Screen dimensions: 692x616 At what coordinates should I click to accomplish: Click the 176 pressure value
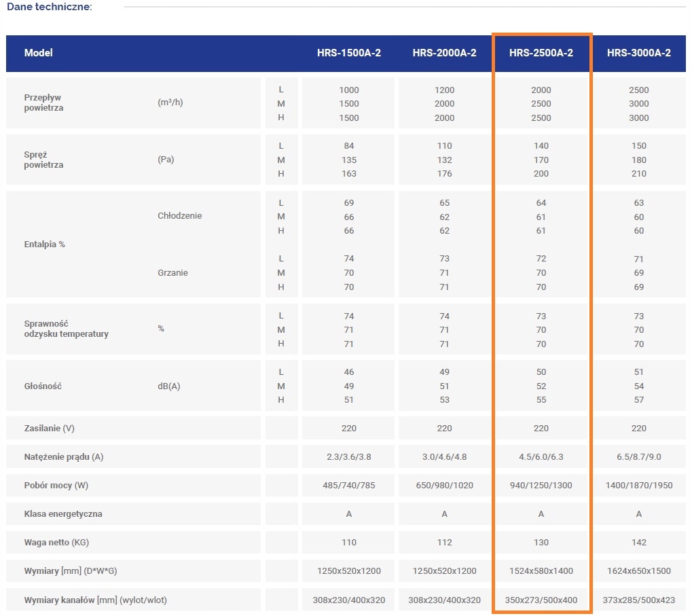[x=444, y=173]
